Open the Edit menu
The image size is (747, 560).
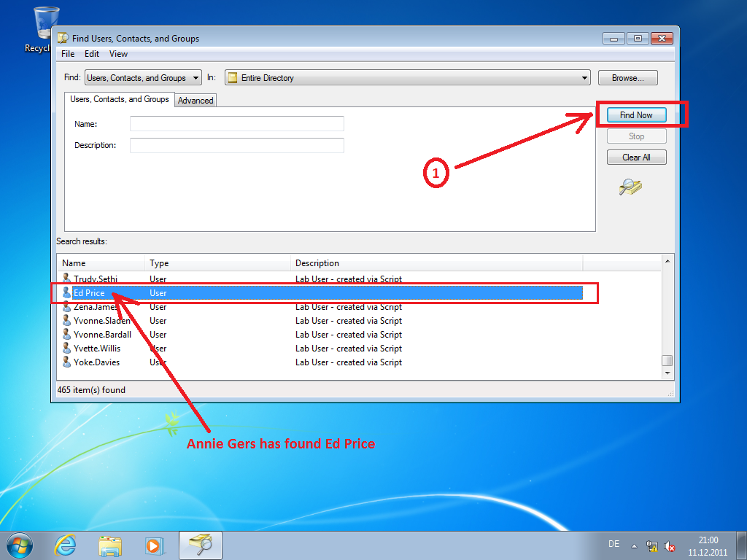click(91, 54)
